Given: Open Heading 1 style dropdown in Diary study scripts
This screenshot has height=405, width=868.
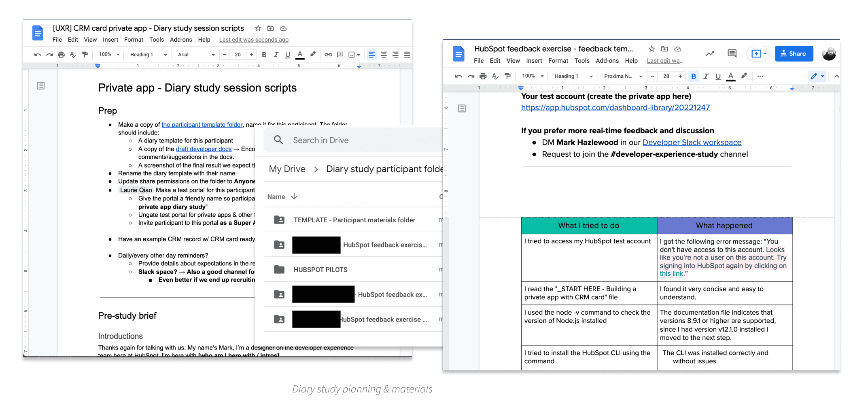Looking at the screenshot, I should pos(148,55).
